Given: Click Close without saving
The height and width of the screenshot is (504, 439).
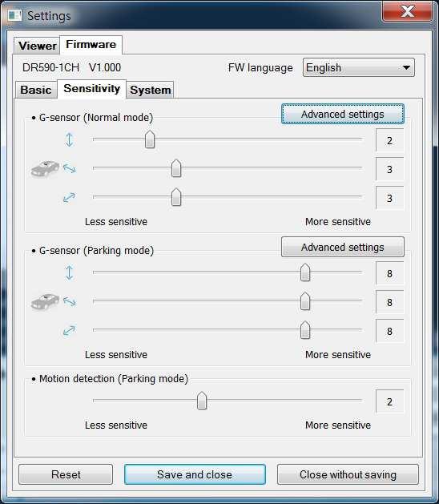Looking at the screenshot, I should (348, 474).
